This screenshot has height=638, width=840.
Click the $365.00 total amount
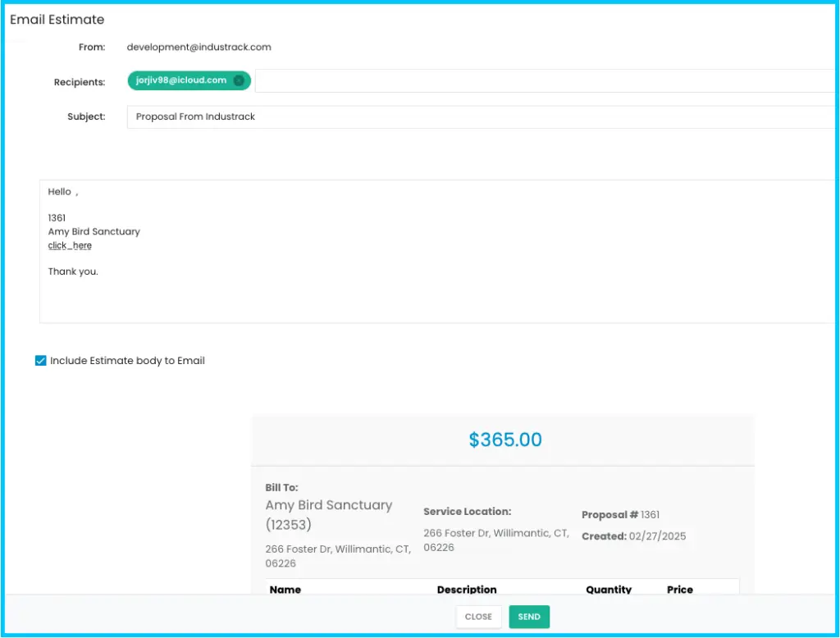pyautogui.click(x=505, y=440)
